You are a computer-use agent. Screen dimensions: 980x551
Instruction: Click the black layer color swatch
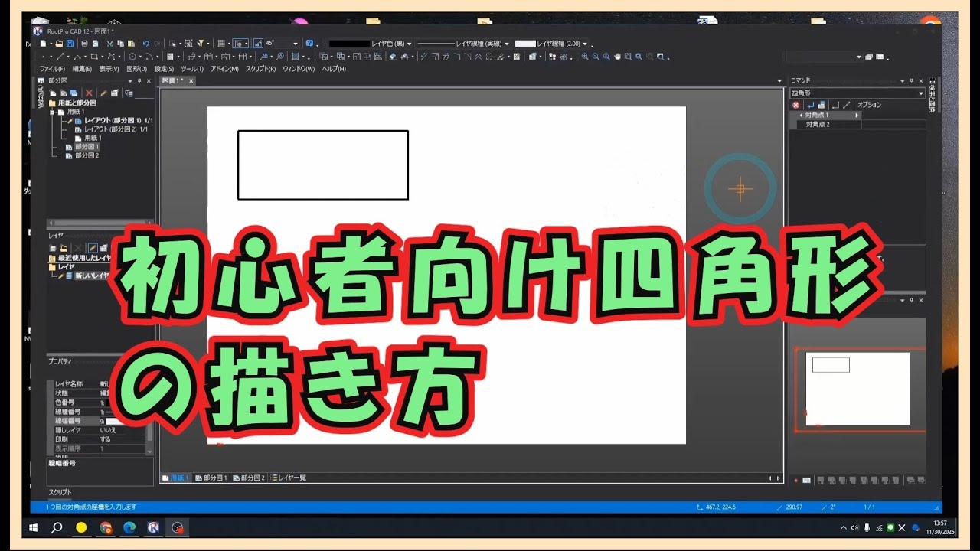(x=349, y=44)
